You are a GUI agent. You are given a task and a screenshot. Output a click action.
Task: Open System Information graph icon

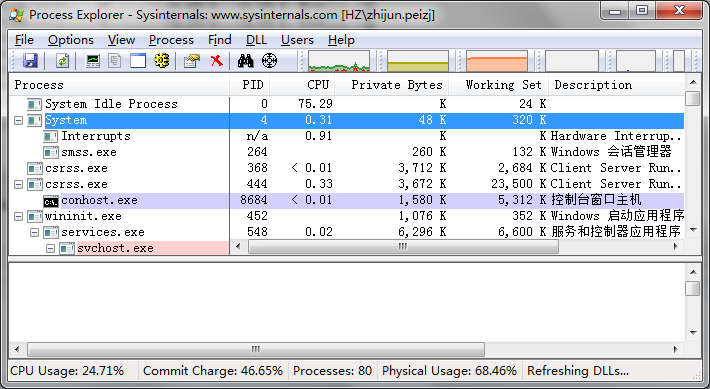coord(93,60)
